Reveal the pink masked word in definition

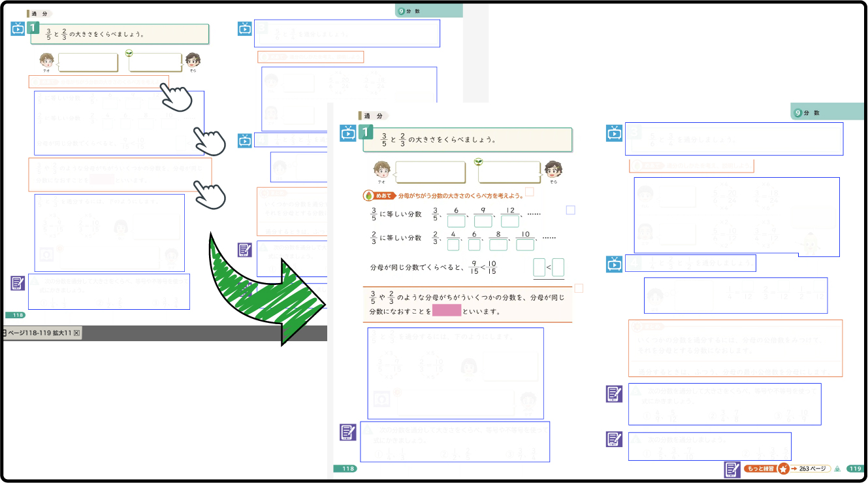(x=447, y=310)
